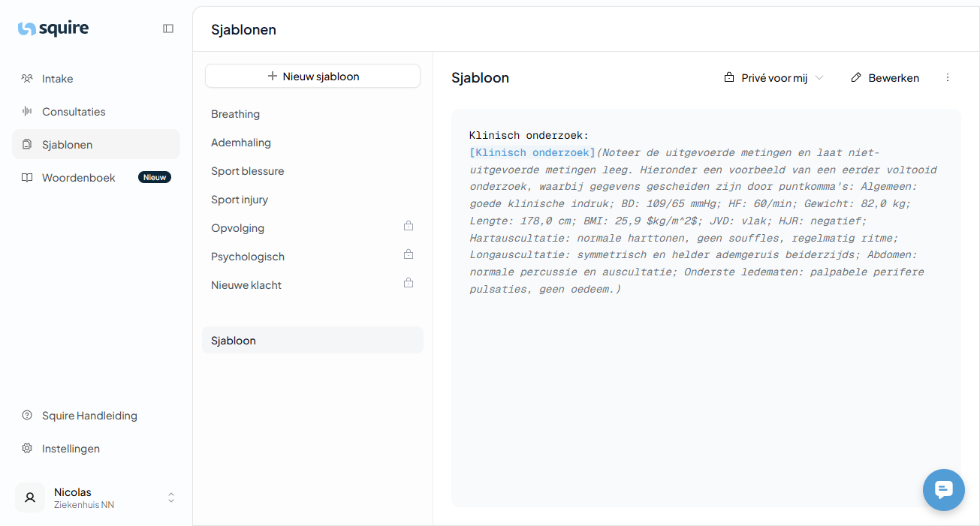Go to Consultaties
This screenshot has width=980, height=526.
(96, 112)
